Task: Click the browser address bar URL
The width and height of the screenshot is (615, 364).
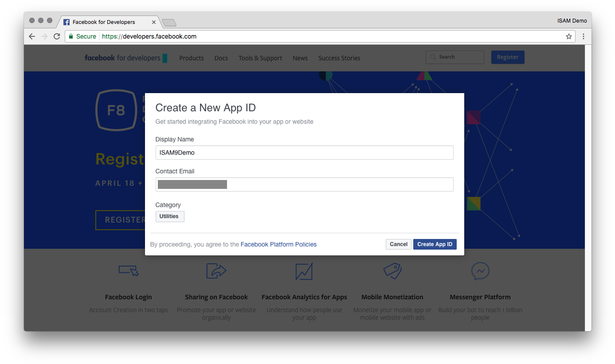Action: pos(149,36)
